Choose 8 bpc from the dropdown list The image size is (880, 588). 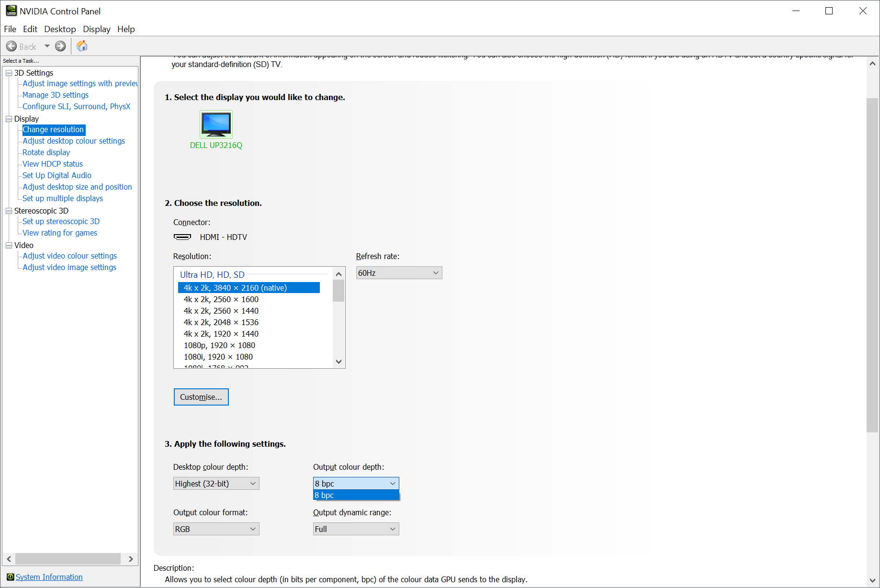tap(356, 495)
